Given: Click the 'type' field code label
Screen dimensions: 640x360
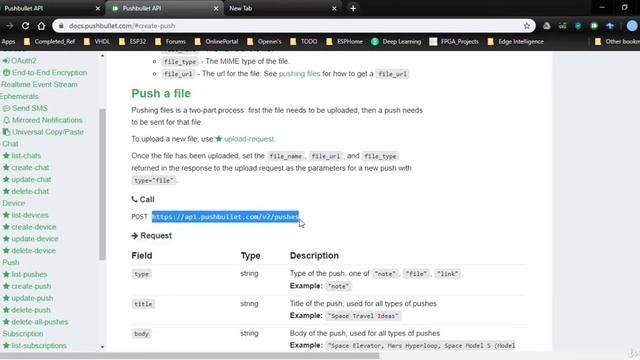Looking at the screenshot, I should point(141,274).
